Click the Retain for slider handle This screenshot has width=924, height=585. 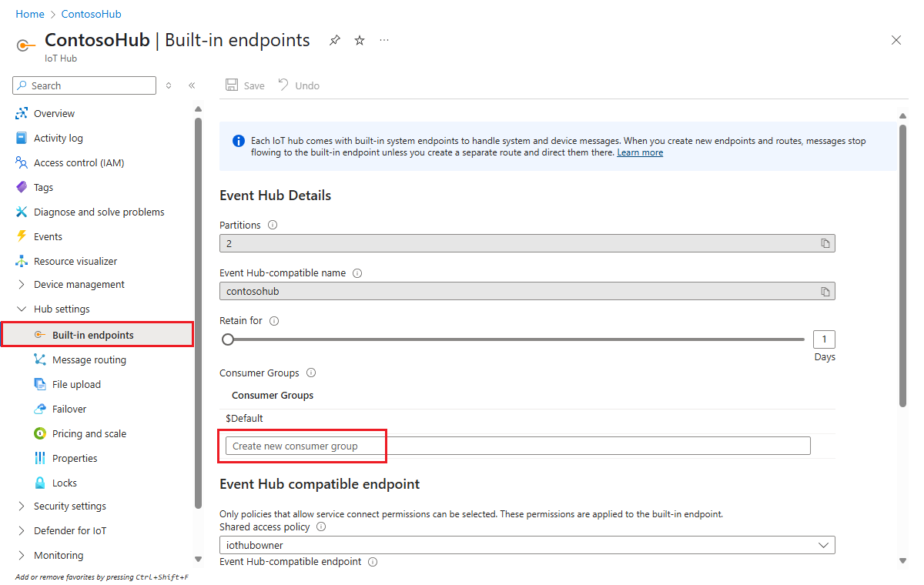(228, 339)
